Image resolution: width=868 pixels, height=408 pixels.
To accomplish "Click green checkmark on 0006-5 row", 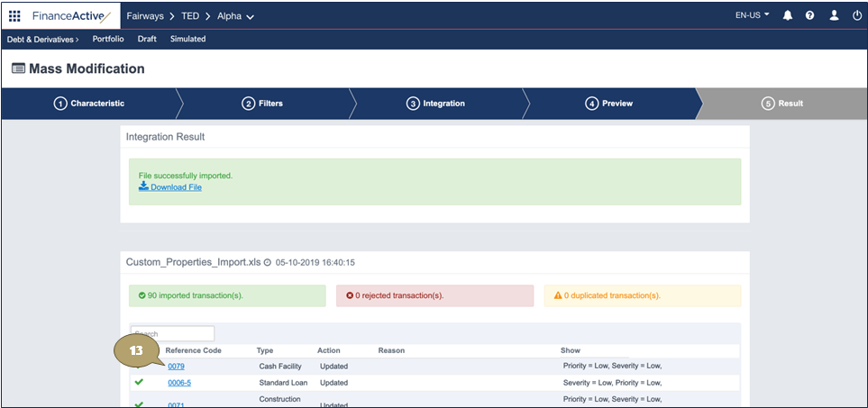I will pyautogui.click(x=139, y=382).
